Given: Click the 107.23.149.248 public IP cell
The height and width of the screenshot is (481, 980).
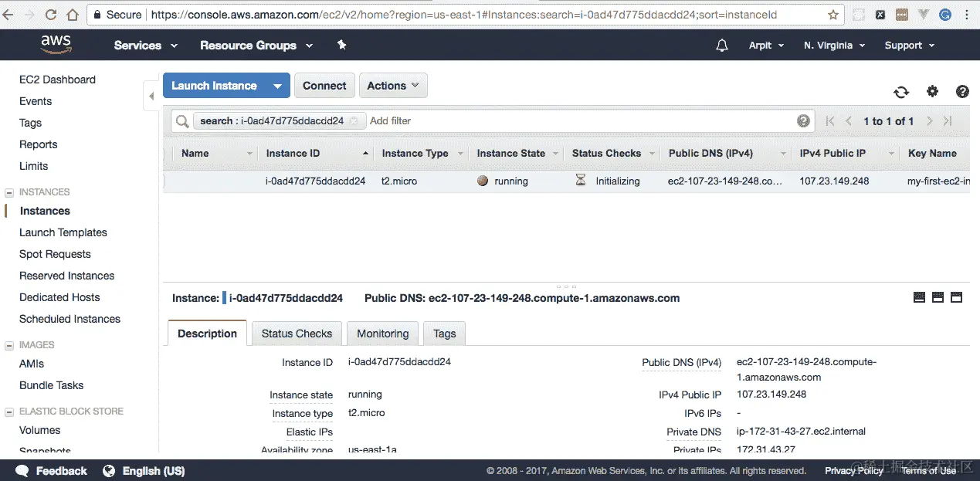Looking at the screenshot, I should click(834, 181).
